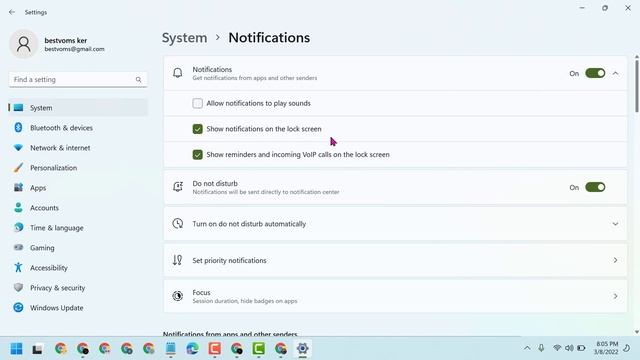Open Network & internet settings
This screenshot has width=640, height=360.
(78, 148)
